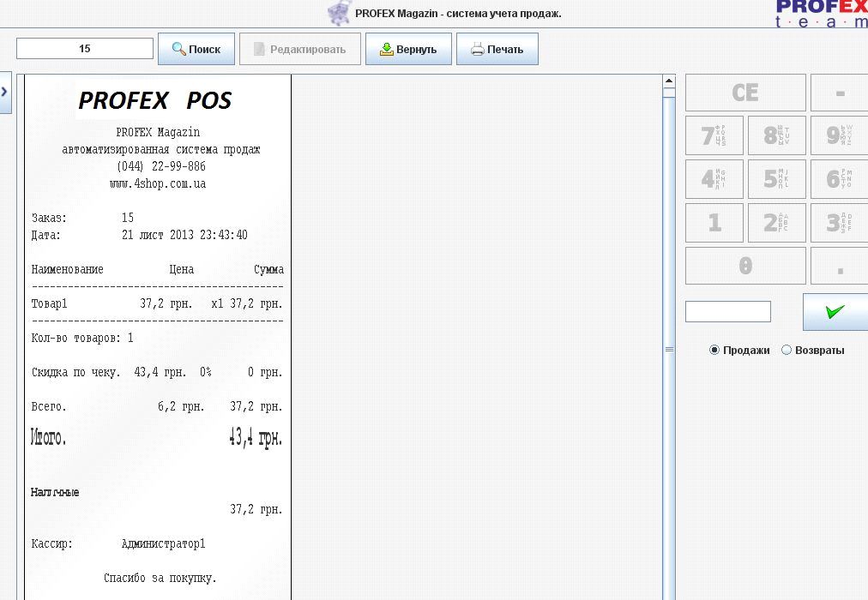Tap keypad digit 8
The height and width of the screenshot is (600, 868).
click(x=777, y=135)
